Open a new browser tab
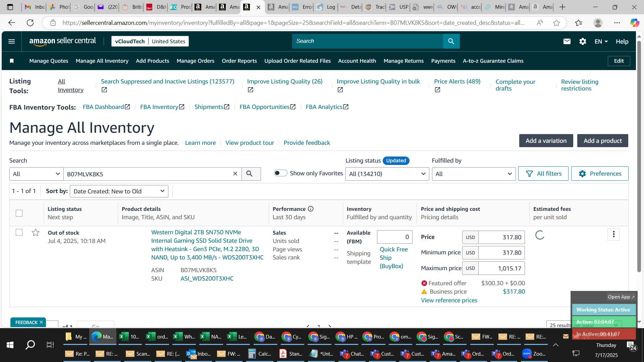The height and width of the screenshot is (362, 644). 562,7
